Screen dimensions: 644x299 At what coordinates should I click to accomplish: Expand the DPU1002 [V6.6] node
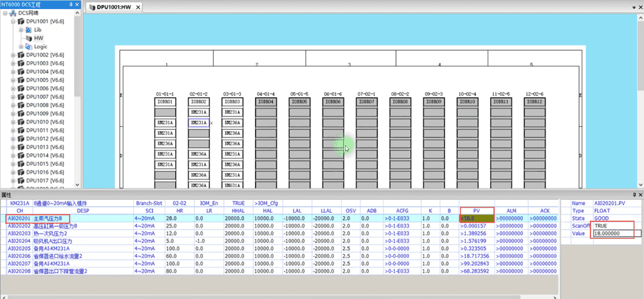point(13,55)
